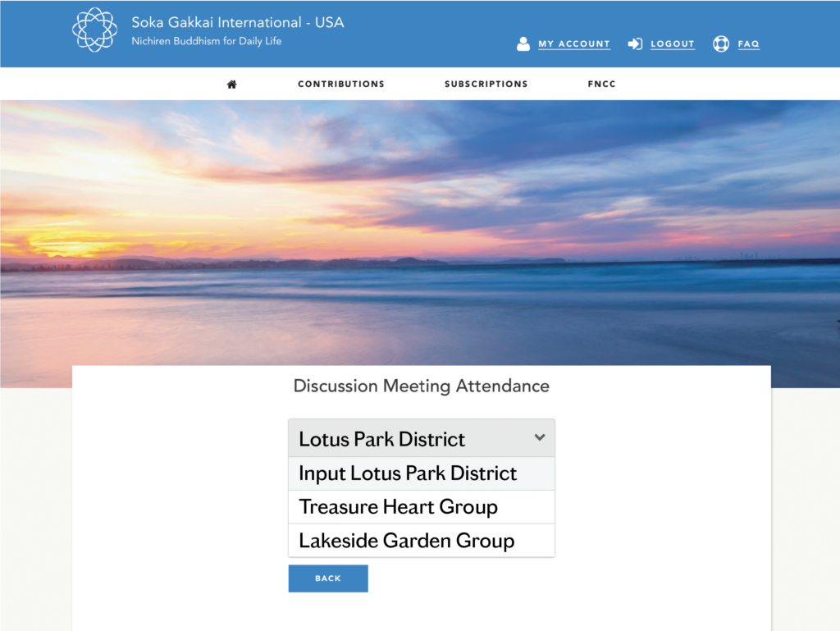
Task: Click the Soka Gakkai International - USA title
Action: pyautogui.click(x=238, y=23)
